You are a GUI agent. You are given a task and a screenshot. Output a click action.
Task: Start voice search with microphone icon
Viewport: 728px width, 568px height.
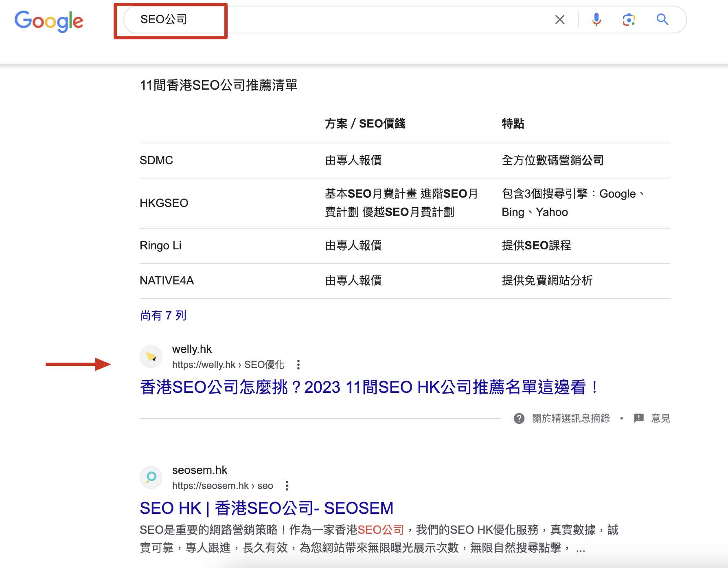click(x=596, y=20)
